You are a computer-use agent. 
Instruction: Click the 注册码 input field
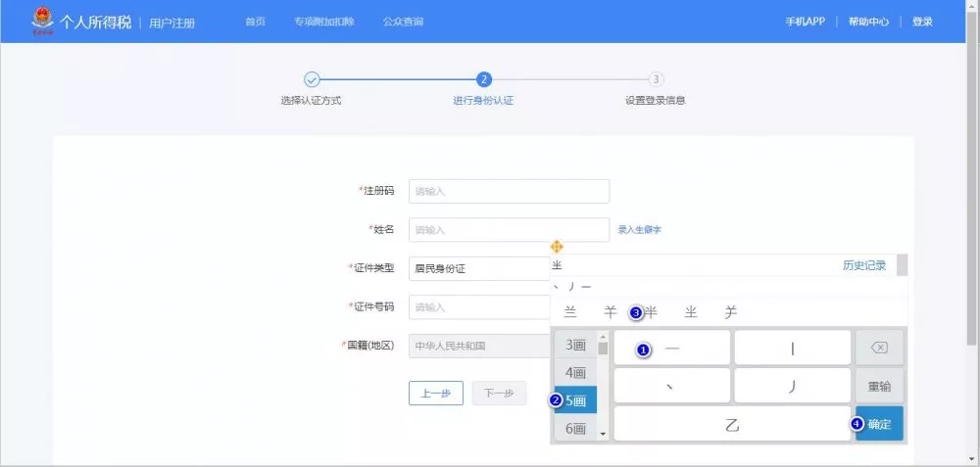[x=509, y=191]
